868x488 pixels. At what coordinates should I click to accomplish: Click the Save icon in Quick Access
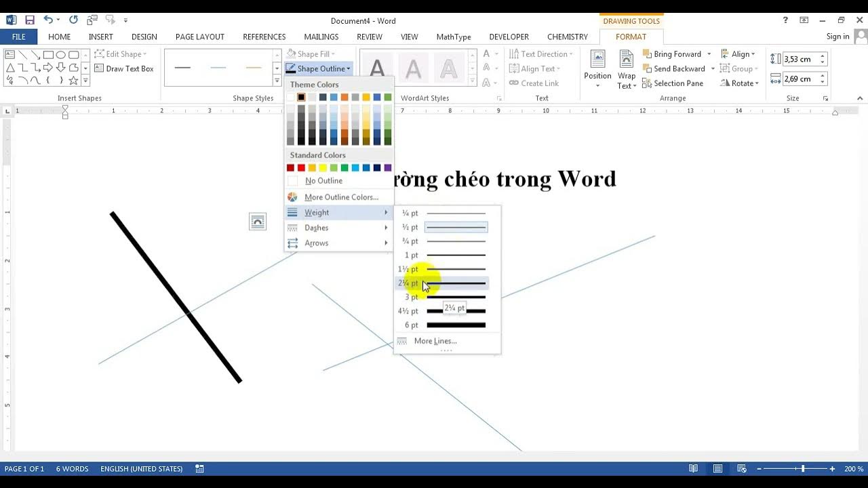[x=30, y=20]
